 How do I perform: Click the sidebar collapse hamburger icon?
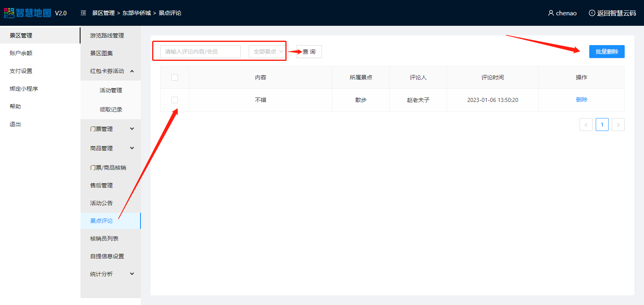point(83,13)
